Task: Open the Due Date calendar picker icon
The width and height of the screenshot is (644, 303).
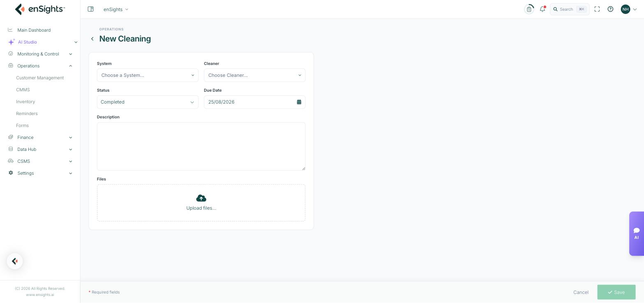Action: pos(299,102)
